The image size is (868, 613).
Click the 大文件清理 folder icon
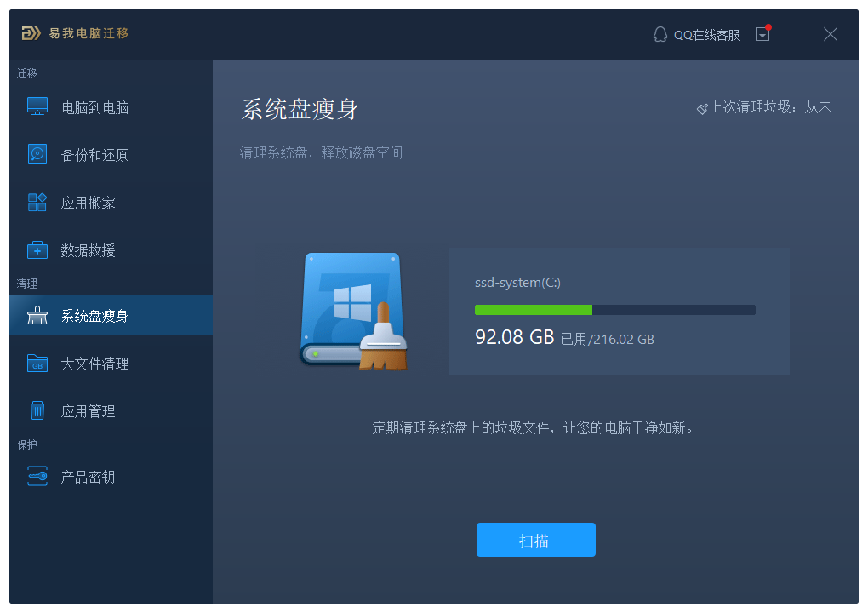click(x=37, y=364)
